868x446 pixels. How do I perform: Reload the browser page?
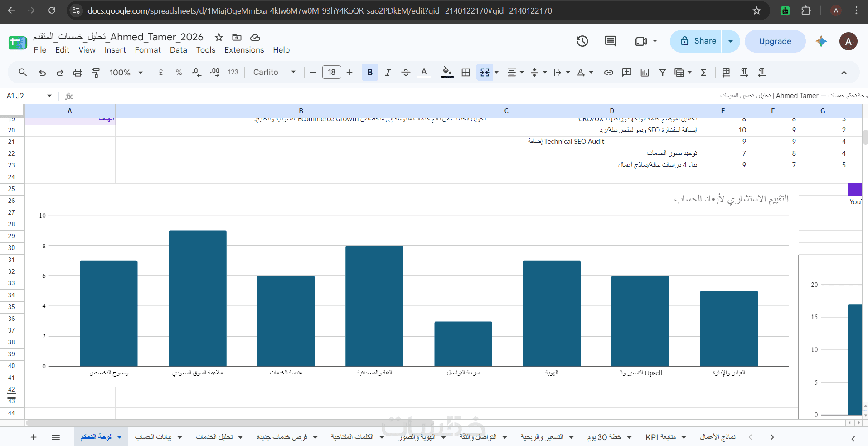coord(52,10)
